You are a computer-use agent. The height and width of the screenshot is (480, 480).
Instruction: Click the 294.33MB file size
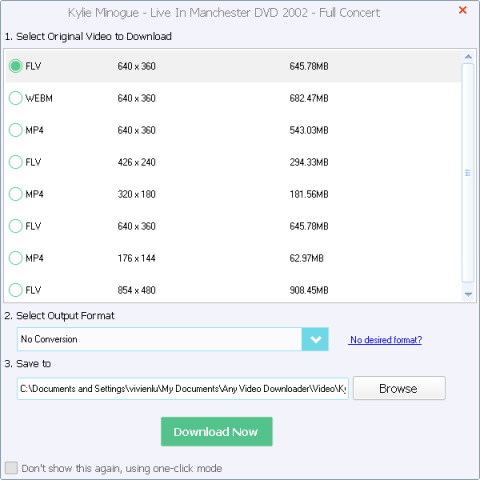pyautogui.click(x=309, y=162)
